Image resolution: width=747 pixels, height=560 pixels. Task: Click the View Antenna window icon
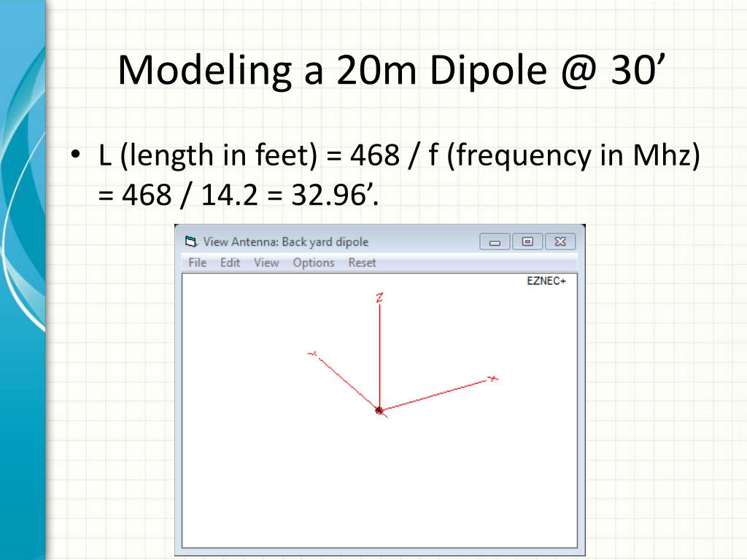(191, 241)
